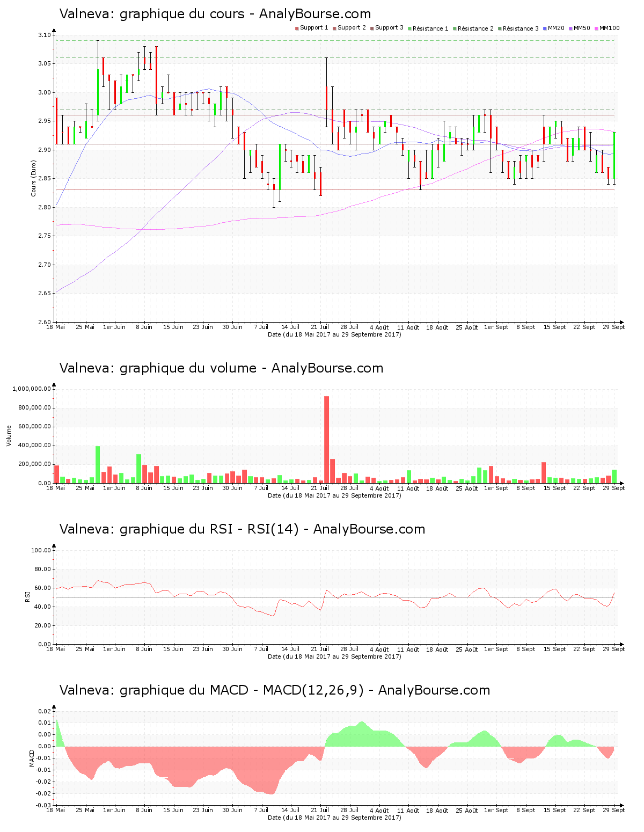Click the -0.03 label on MACD axis
644x832 pixels.
pyautogui.click(x=43, y=805)
